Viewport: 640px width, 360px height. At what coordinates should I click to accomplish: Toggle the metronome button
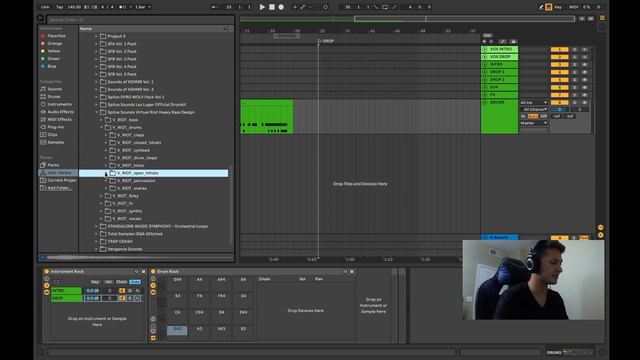point(122,7)
